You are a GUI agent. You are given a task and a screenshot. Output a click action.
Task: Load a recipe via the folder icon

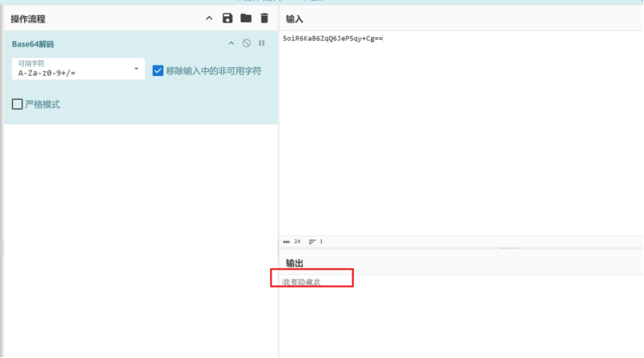point(246,19)
